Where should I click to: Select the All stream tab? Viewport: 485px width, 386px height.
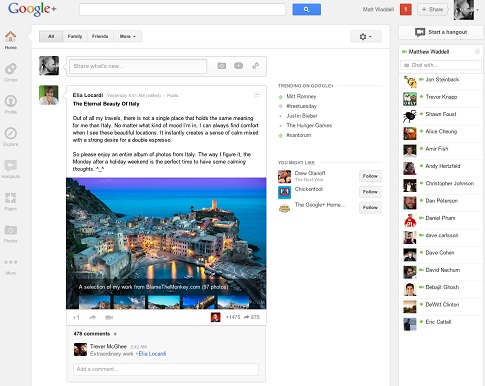[51, 36]
